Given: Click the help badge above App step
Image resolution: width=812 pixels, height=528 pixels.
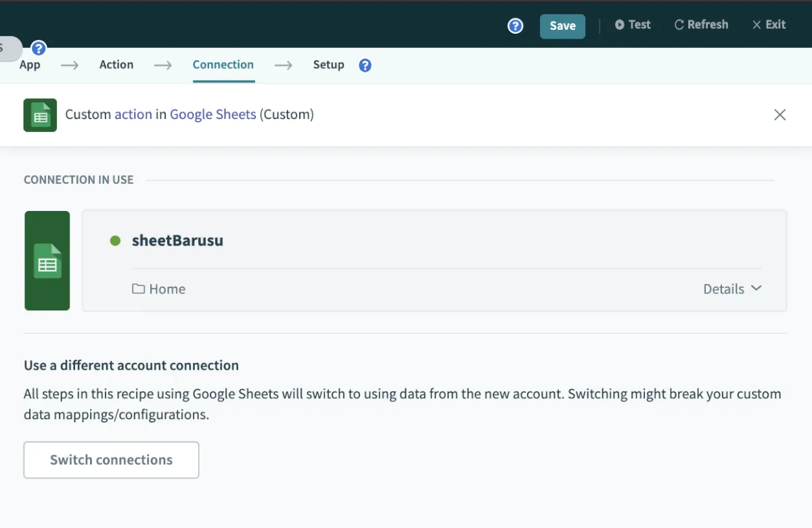Looking at the screenshot, I should click(39, 49).
